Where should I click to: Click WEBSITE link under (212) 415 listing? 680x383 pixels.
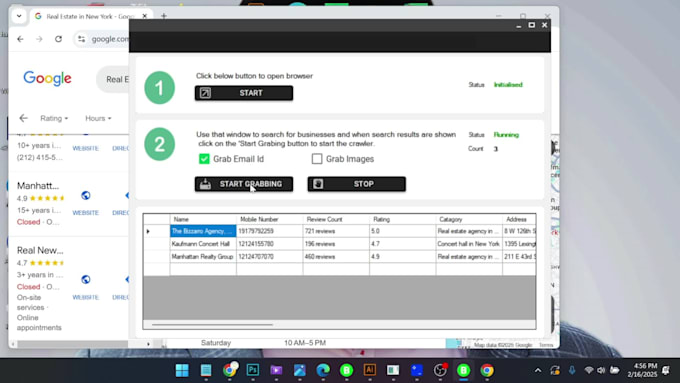85,148
